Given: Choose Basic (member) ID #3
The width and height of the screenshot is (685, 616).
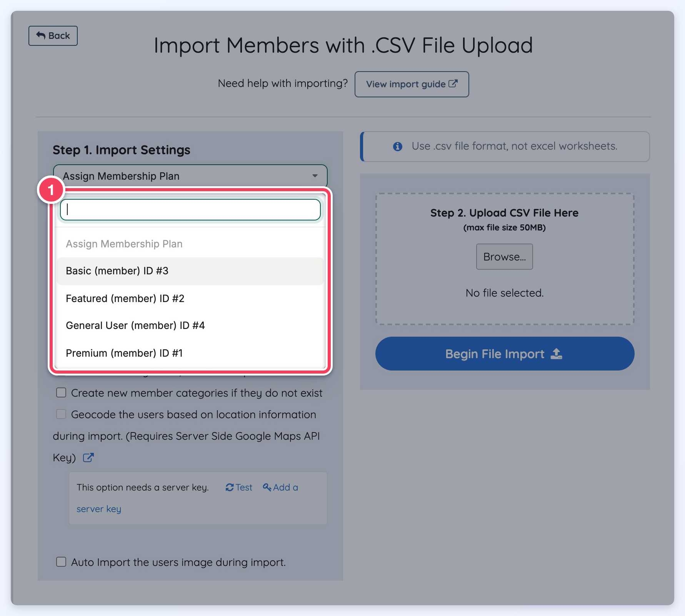Looking at the screenshot, I should point(190,271).
